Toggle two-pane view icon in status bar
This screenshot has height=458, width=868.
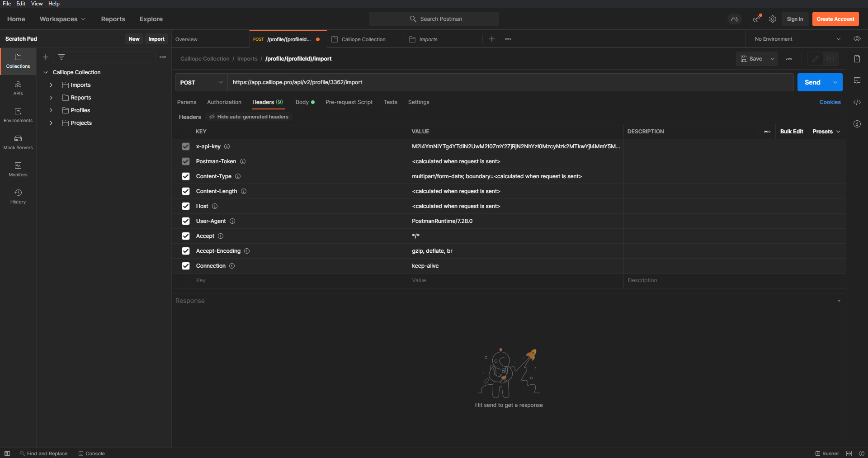849,453
